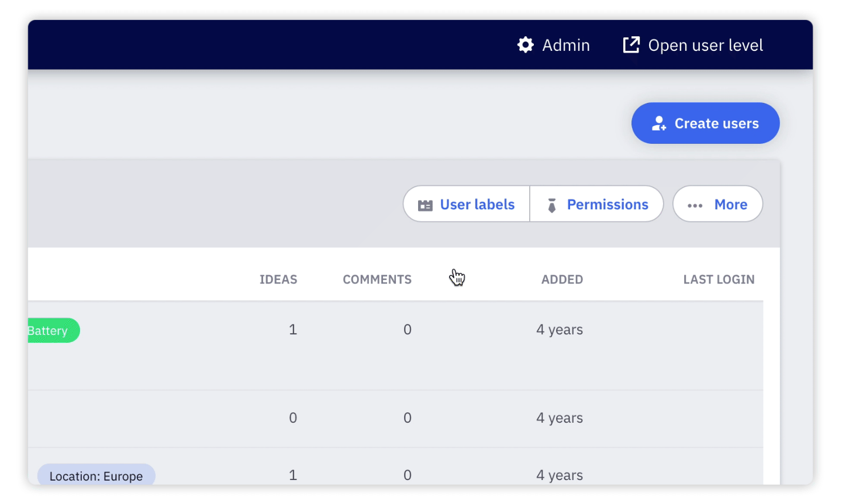Click the Admin gear icon
842x504 pixels.
pyautogui.click(x=525, y=45)
